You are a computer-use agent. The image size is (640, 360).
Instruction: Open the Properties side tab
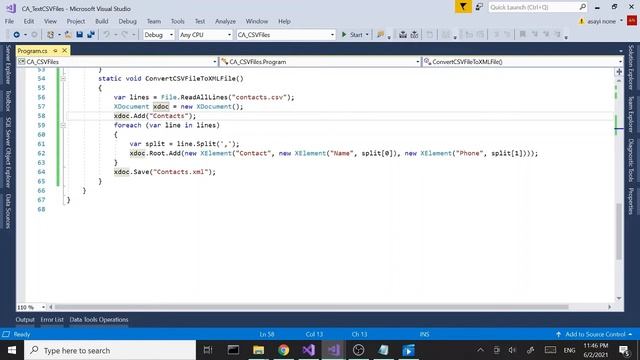pyautogui.click(x=631, y=201)
